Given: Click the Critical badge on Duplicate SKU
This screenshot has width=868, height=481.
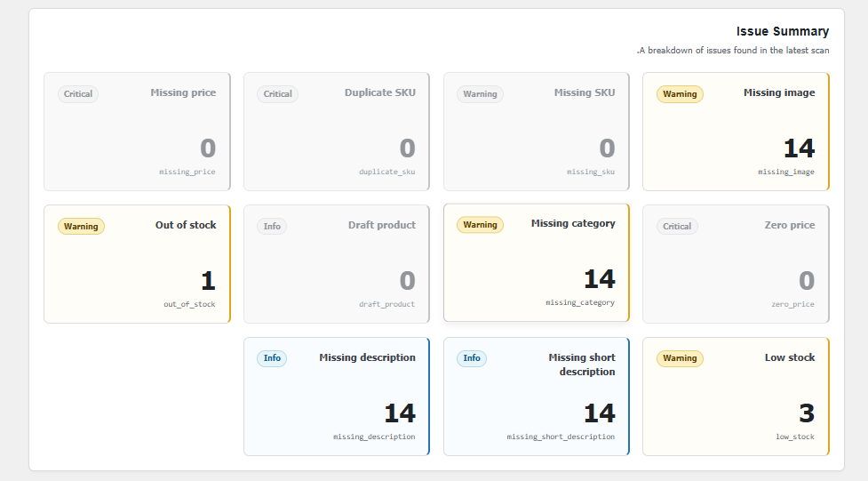Looking at the screenshot, I should pos(277,94).
